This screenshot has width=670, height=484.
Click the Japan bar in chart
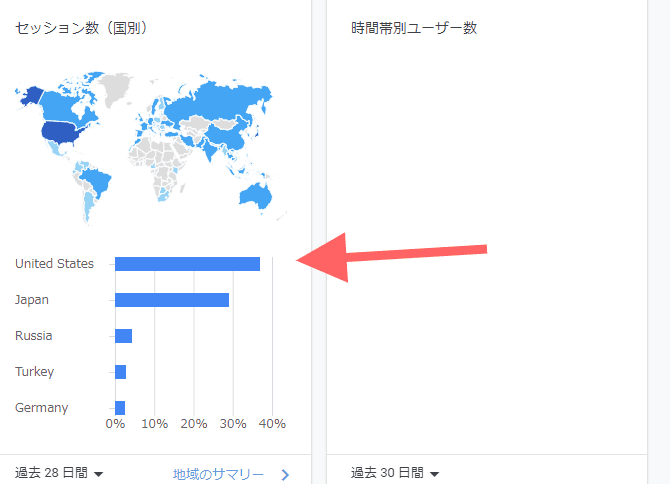(172, 300)
